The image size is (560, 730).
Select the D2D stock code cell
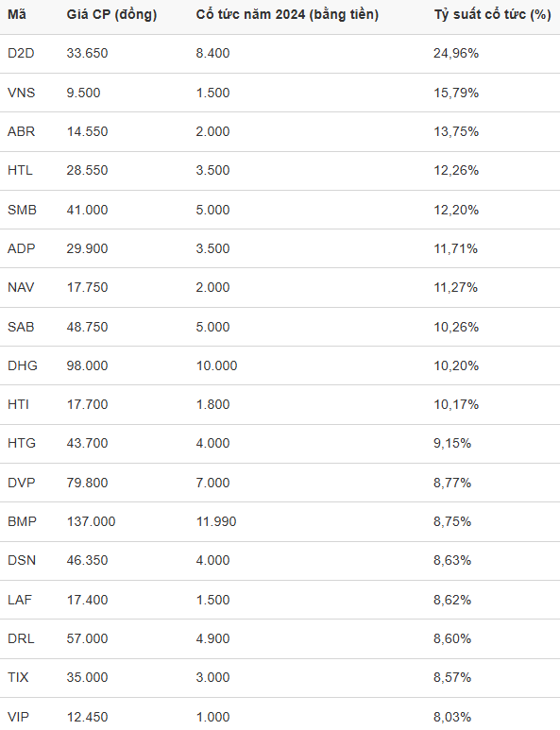pyautogui.click(x=21, y=54)
